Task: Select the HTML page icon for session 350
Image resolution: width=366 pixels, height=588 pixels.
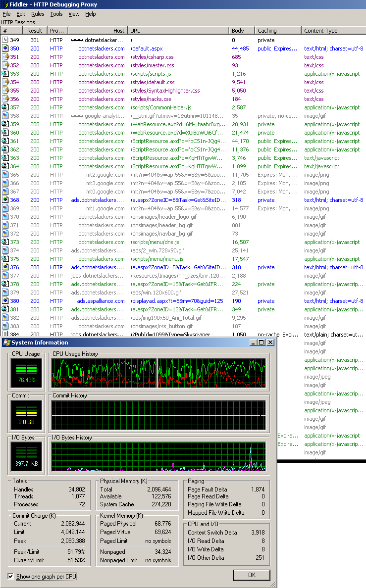Action: tap(5, 49)
